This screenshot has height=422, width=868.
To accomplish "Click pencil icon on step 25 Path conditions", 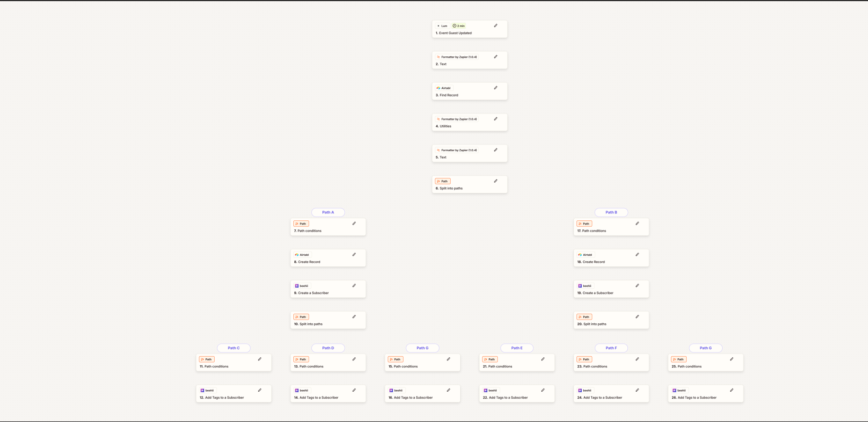I will 732,359.
